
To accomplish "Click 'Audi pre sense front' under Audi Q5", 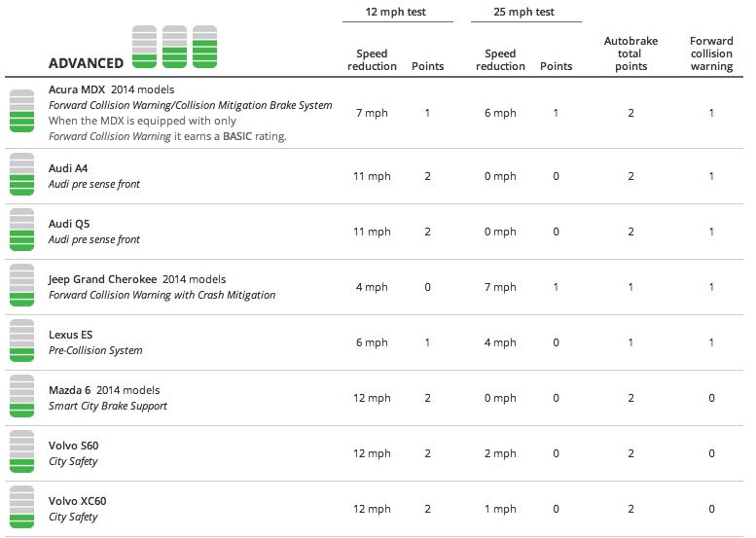I will point(94,239).
